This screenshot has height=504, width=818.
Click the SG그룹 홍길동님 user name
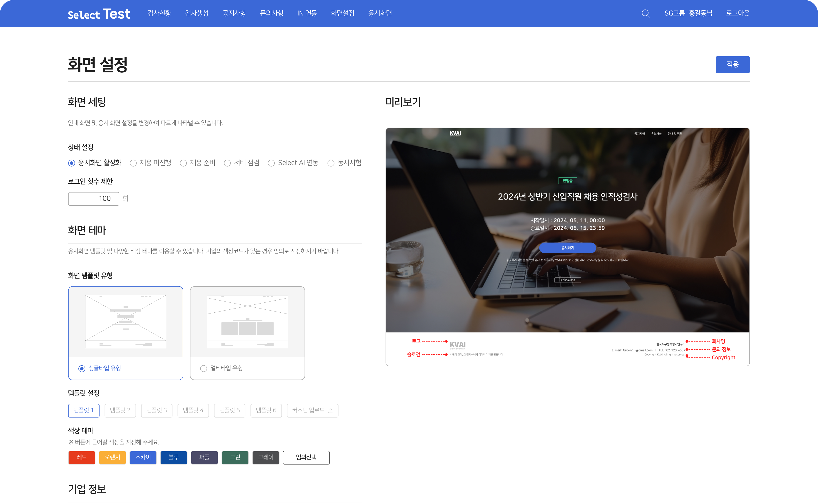click(688, 13)
